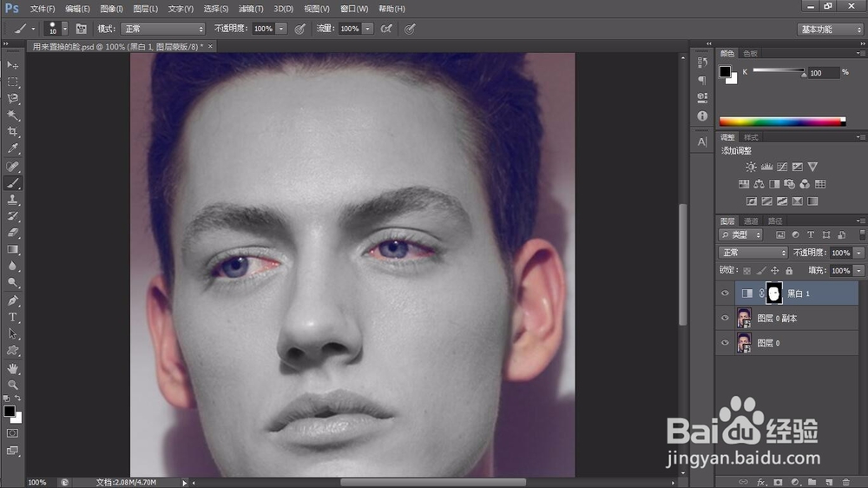Open the 文件(F) menu

pyautogui.click(x=43, y=9)
